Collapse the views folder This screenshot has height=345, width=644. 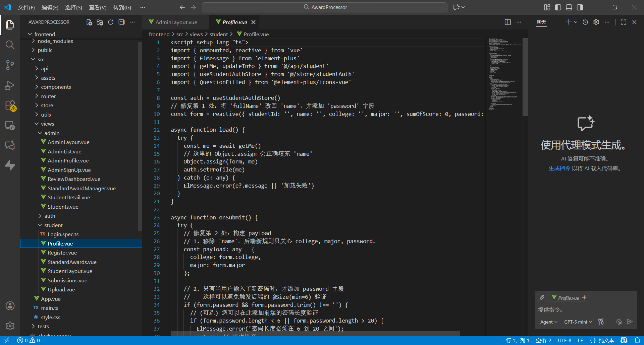point(81,124)
